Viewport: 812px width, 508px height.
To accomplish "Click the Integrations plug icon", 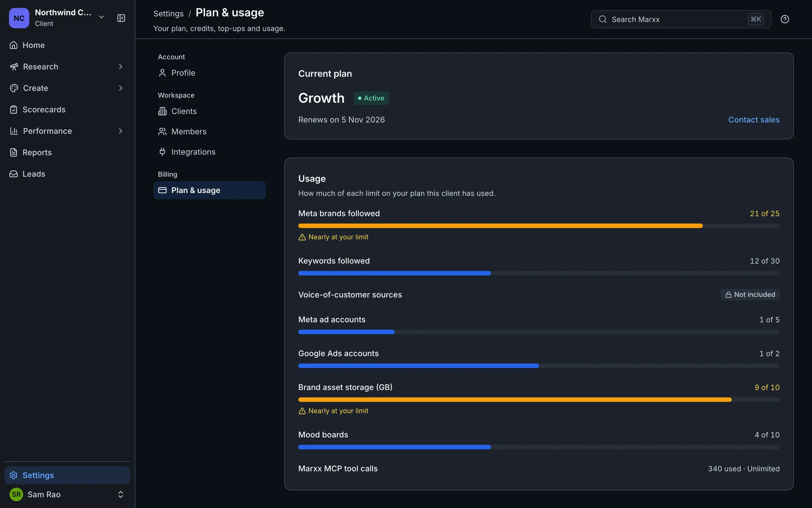I will pyautogui.click(x=162, y=152).
